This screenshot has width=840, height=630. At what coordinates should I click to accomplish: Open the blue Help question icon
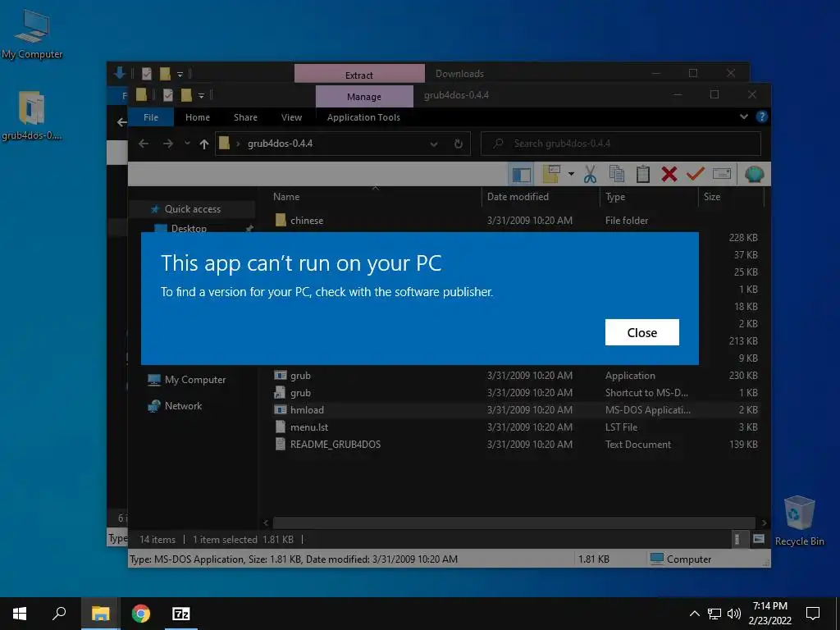click(x=761, y=116)
